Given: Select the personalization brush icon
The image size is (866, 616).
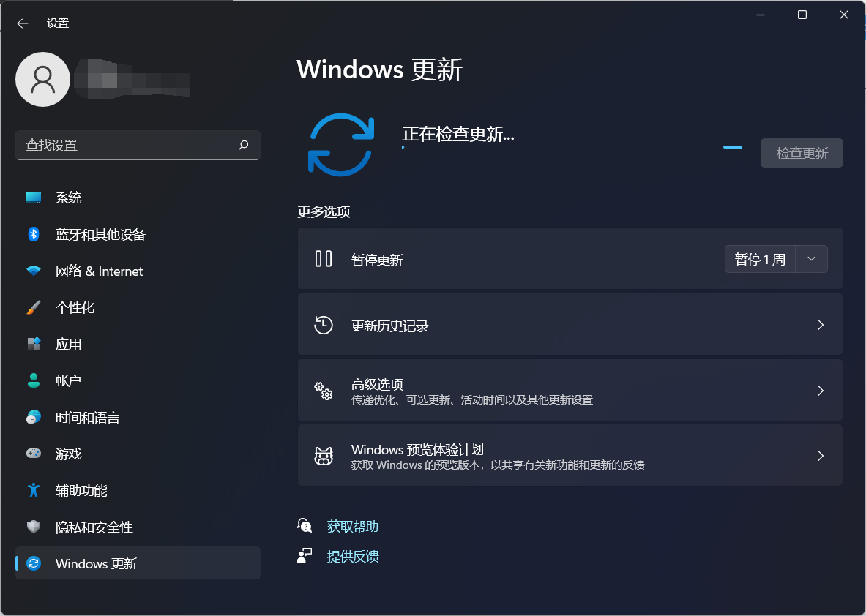Looking at the screenshot, I should pos(33,307).
